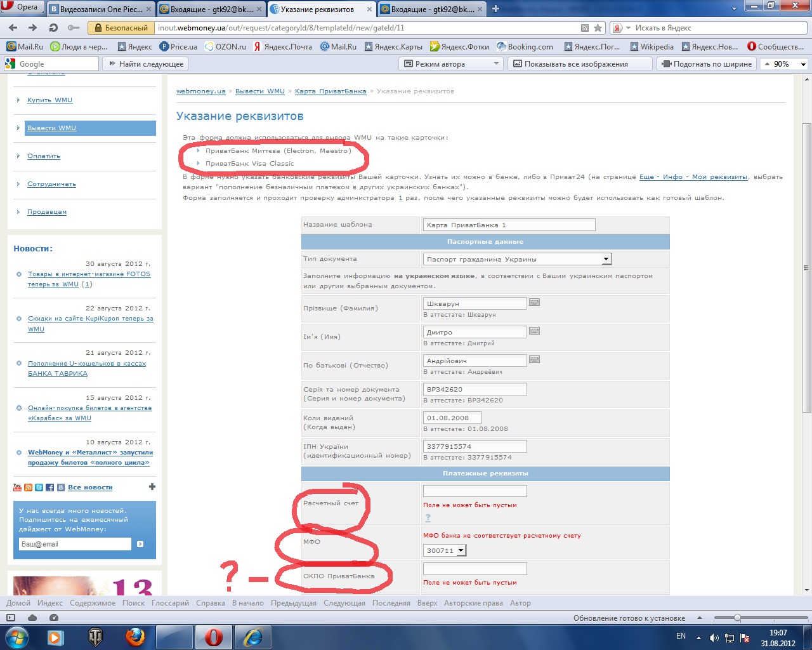This screenshot has width=812, height=650.
Task: Open the Все новости link
Action: (x=90, y=487)
